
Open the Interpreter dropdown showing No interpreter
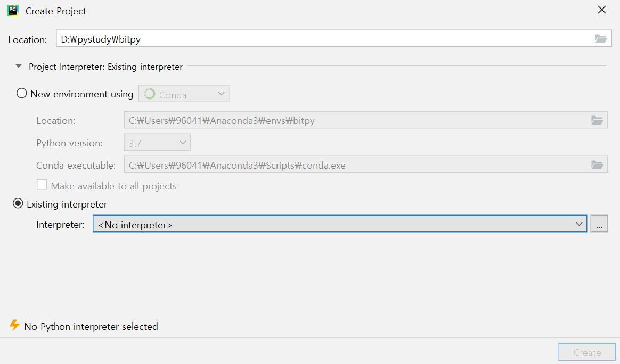[x=340, y=224]
